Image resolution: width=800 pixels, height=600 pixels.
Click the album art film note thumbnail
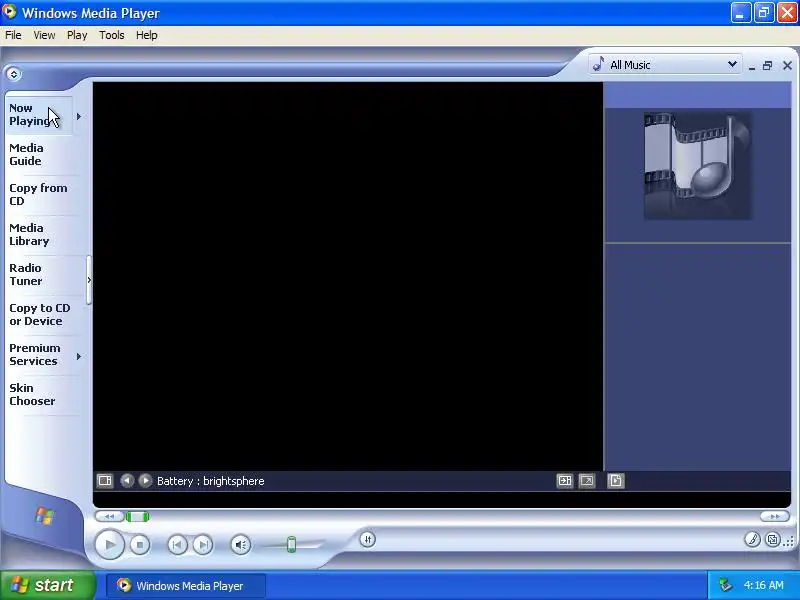point(697,166)
